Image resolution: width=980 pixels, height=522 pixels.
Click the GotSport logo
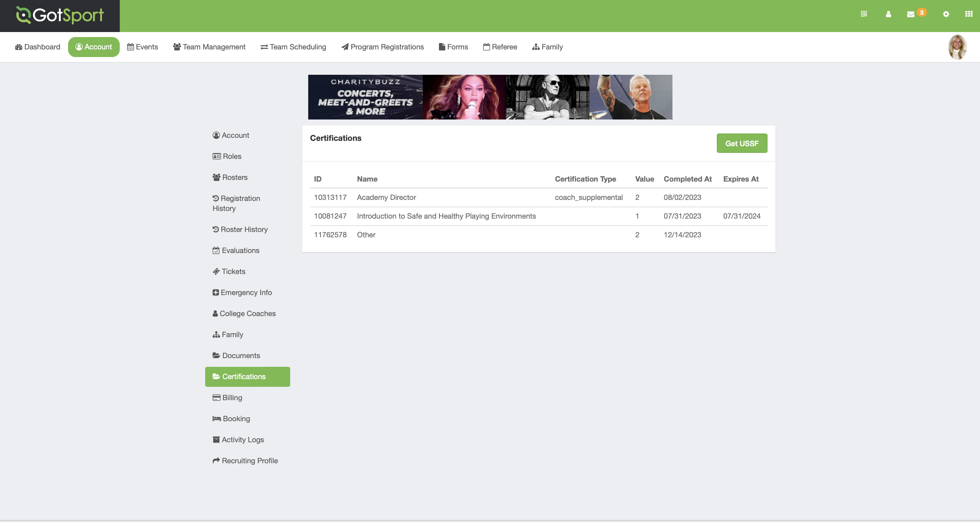[x=60, y=15]
